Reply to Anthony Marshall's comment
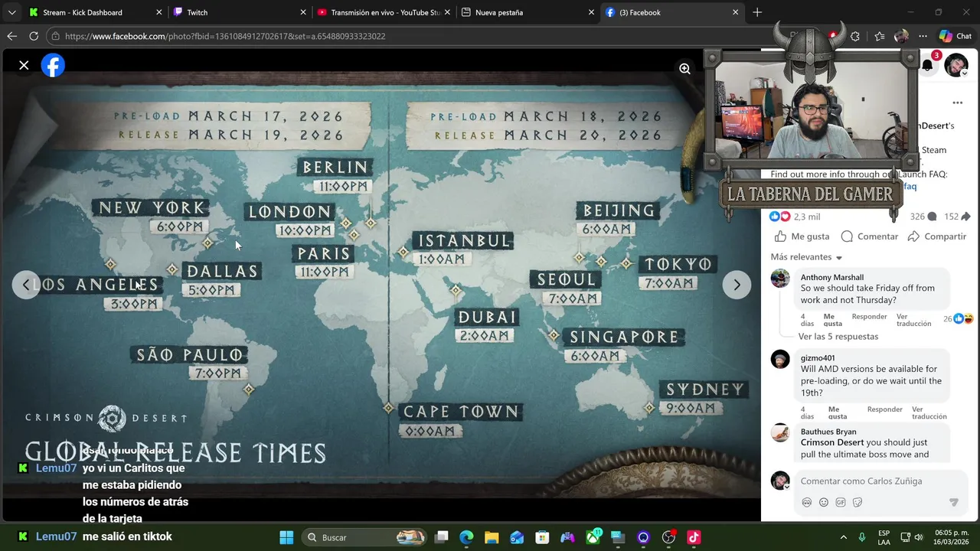 click(x=869, y=317)
